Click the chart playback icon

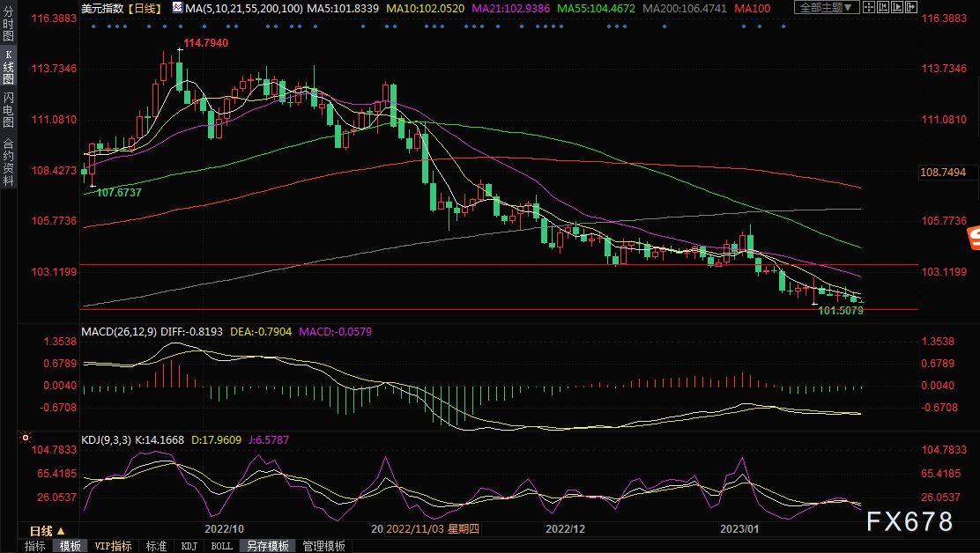pyautogui.click(x=897, y=7)
